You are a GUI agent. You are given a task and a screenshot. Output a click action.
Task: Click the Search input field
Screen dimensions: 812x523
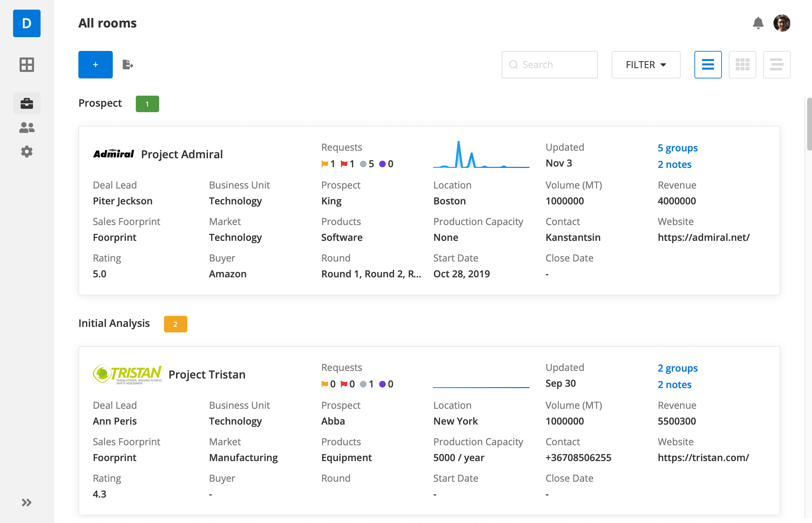[549, 65]
